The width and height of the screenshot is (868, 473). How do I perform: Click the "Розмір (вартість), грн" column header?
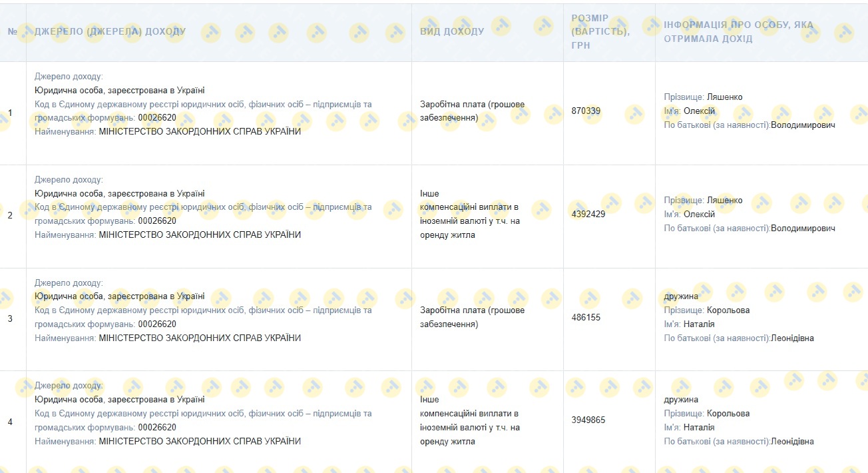pyautogui.click(x=600, y=31)
